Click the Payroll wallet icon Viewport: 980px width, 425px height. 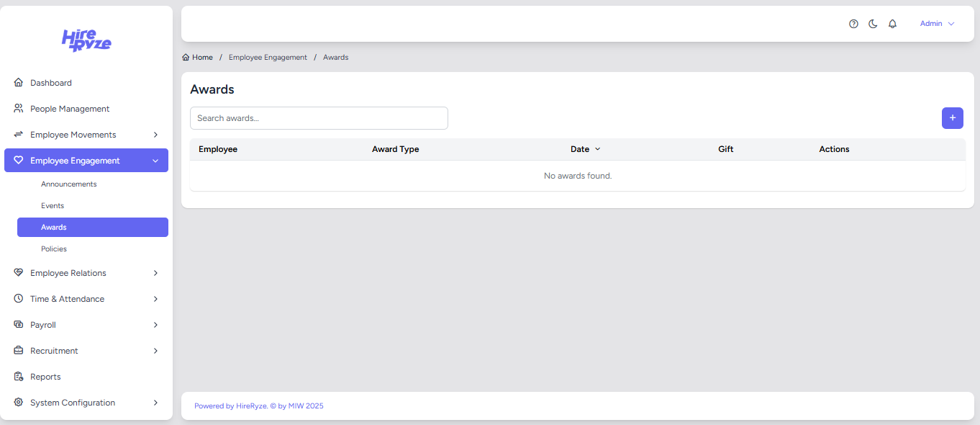(19, 325)
